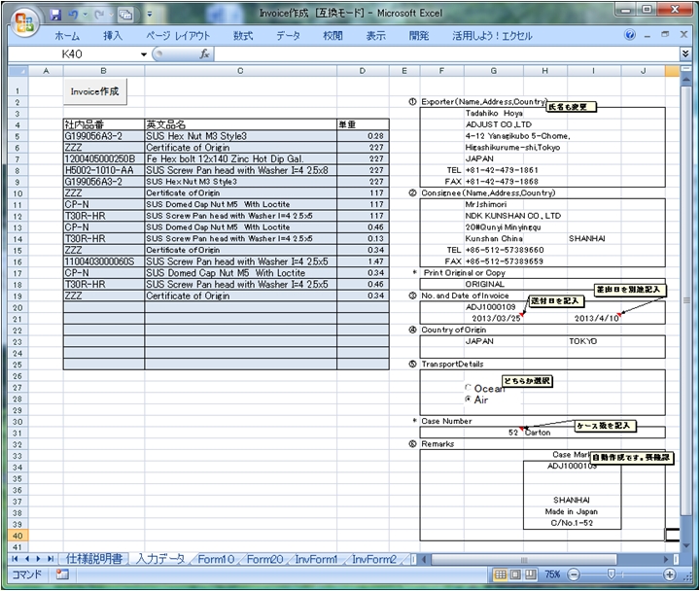Image resolution: width=700 pixels, height=591 pixels.
Task: Go to first sheet with tab navigation arrow
Action: (x=15, y=559)
